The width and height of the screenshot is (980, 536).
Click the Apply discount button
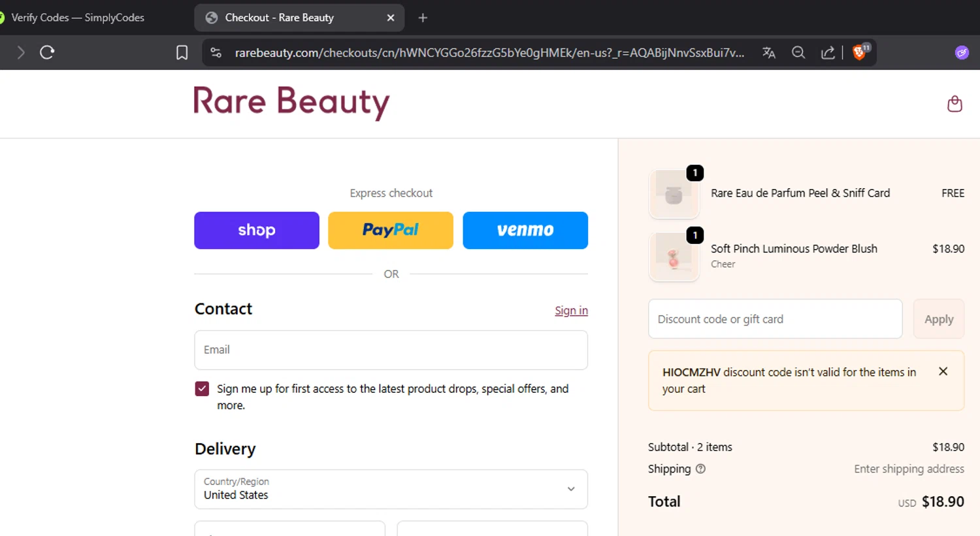939,319
